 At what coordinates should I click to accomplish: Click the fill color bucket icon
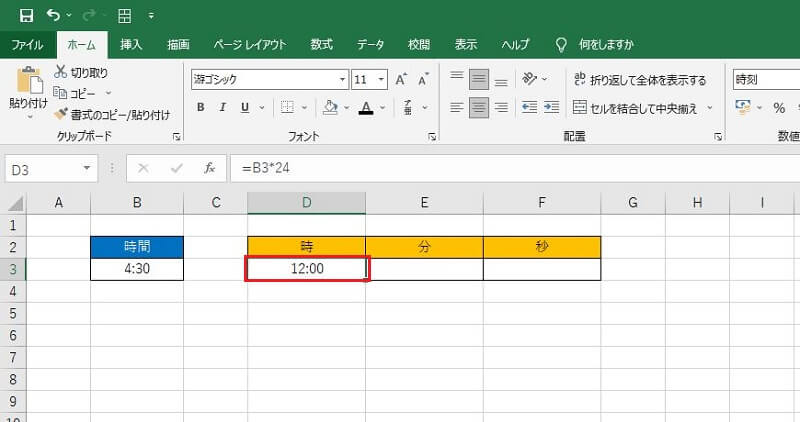click(x=331, y=107)
